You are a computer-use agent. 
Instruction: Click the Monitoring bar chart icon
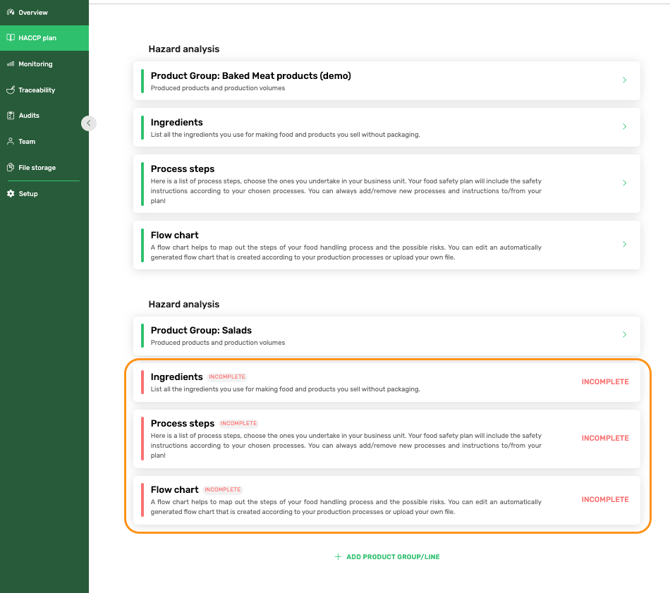coord(10,64)
